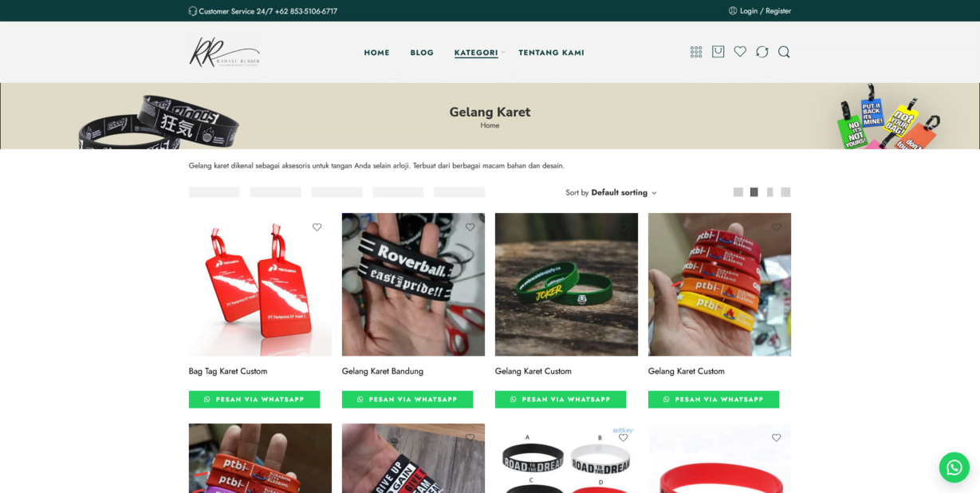Toggle wishlist heart on Gelang Karet Bandung
The height and width of the screenshot is (493, 980).
pyautogui.click(x=470, y=227)
